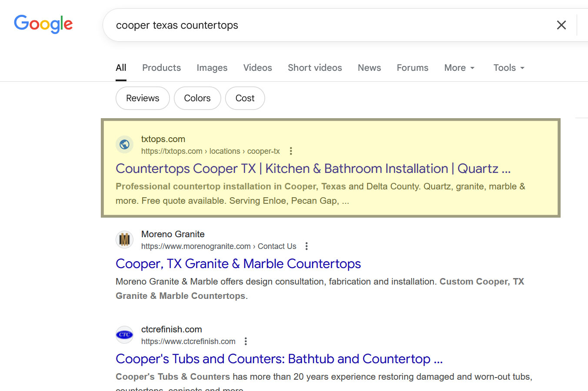The height and width of the screenshot is (391, 588).
Task: Open the three-dot menu for ctcrefinish.com result
Action: tap(246, 341)
